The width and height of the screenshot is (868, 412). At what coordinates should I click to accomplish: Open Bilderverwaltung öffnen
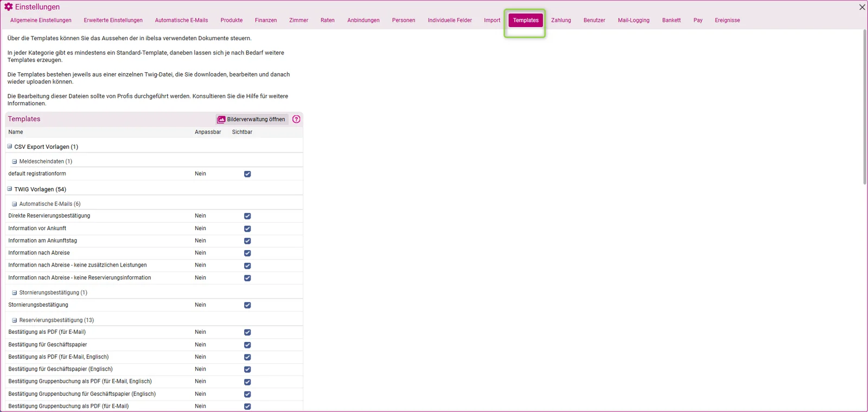click(251, 119)
